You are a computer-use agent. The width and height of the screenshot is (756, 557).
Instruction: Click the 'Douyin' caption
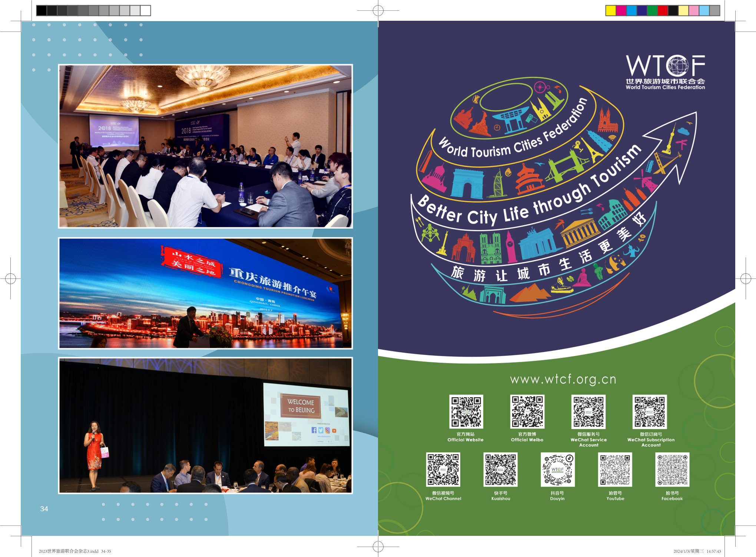557,498
